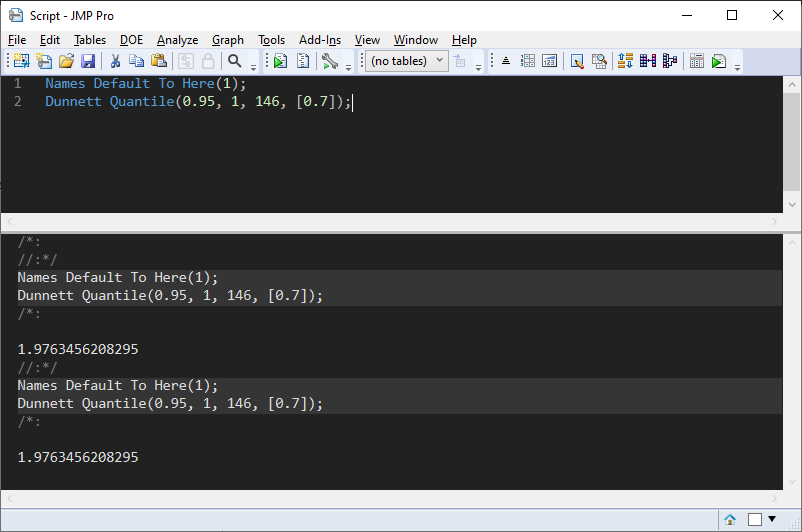Click the column list grid icon
This screenshot has width=802, height=532.
[528, 61]
